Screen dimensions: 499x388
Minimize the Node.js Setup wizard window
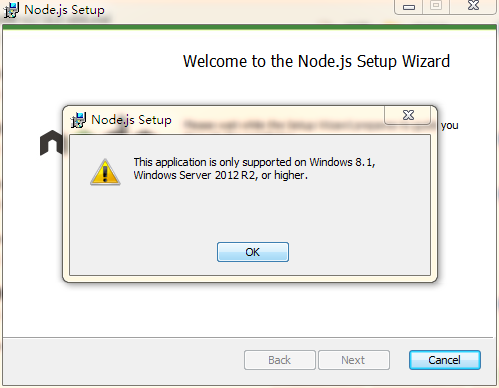[x=409, y=6]
